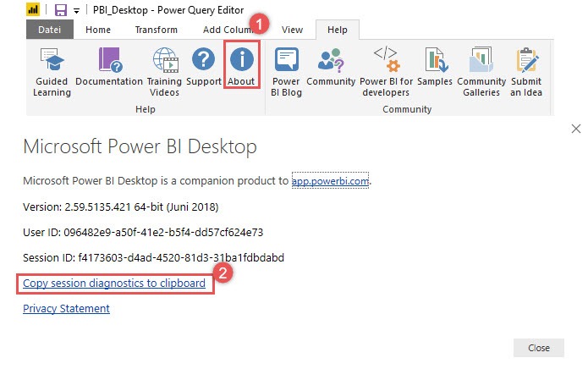
Task: Switch to the Transform tab
Action: (156, 30)
